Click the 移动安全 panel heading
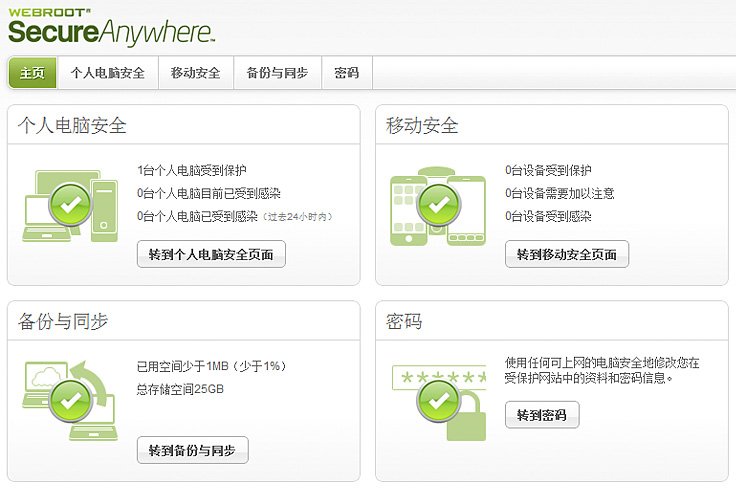The height and width of the screenshot is (495, 737). tap(422, 126)
